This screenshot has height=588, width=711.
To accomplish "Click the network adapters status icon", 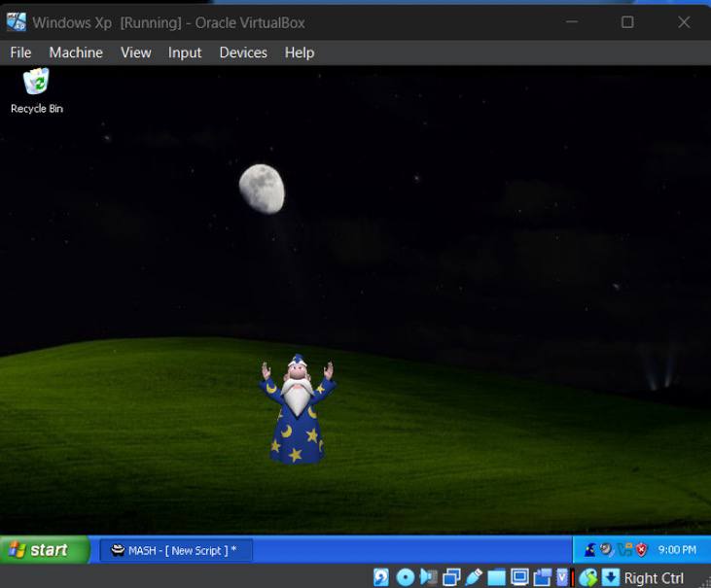I will [451, 577].
